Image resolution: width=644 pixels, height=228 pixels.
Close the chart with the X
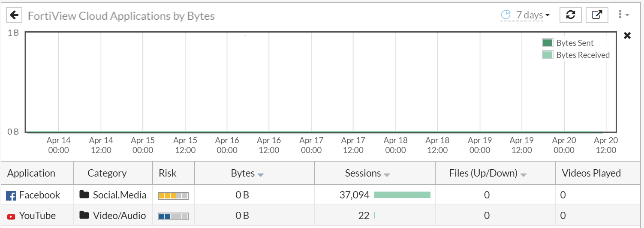coord(627,36)
